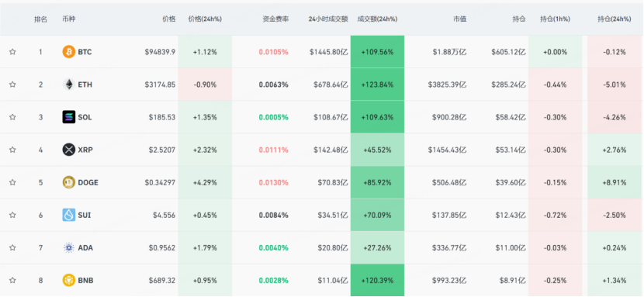This screenshot has width=644, height=297.
Task: Click the Ethereum diamond logo
Action: (x=68, y=85)
